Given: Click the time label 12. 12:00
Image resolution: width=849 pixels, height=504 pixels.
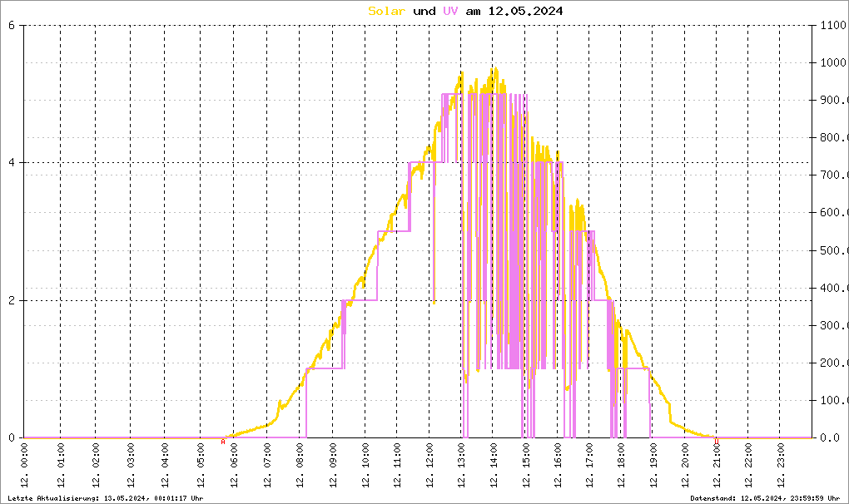Looking at the screenshot, I should click(x=429, y=466).
